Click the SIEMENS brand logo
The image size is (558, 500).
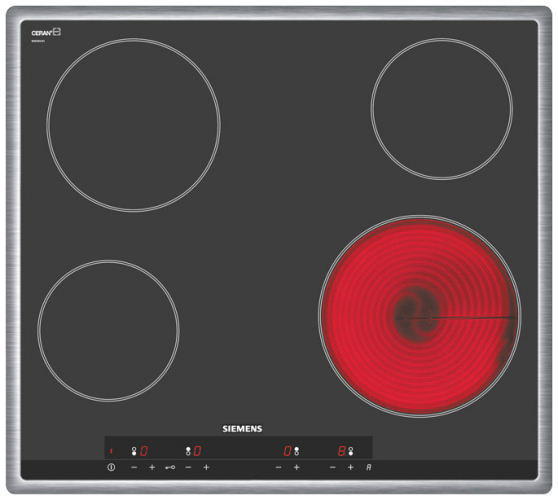pos(242,429)
